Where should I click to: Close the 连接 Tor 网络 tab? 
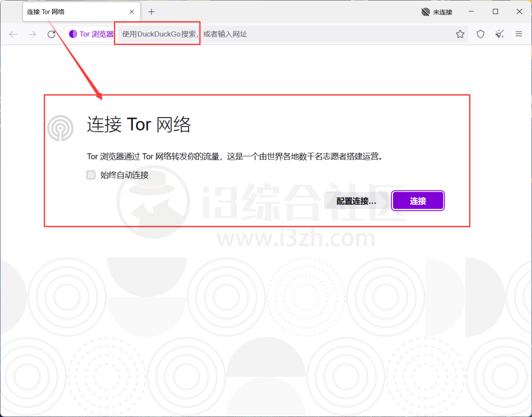[x=132, y=12]
